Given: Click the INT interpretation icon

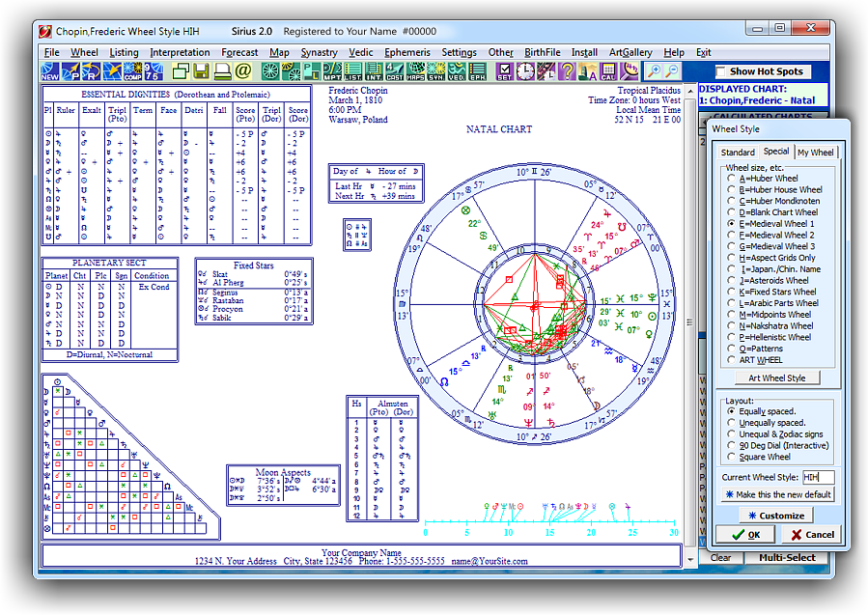Looking at the screenshot, I should (x=374, y=71).
